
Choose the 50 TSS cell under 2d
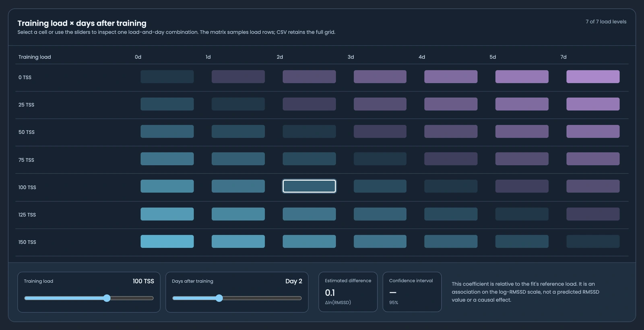(309, 131)
